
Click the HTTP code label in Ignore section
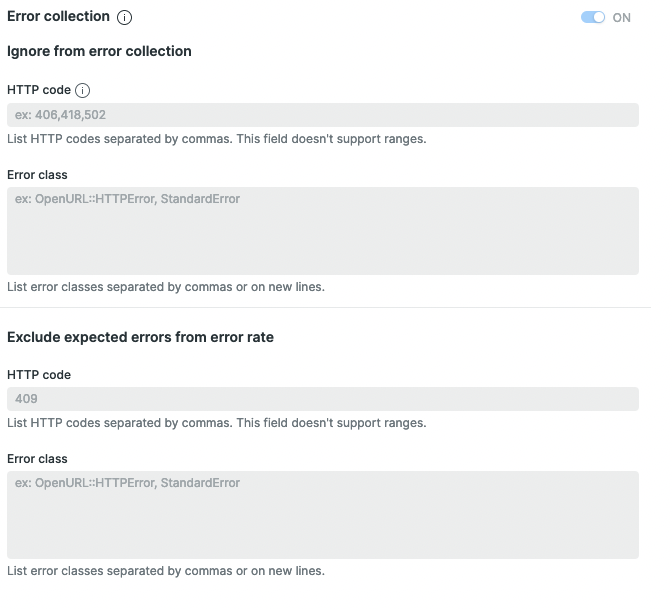39,90
